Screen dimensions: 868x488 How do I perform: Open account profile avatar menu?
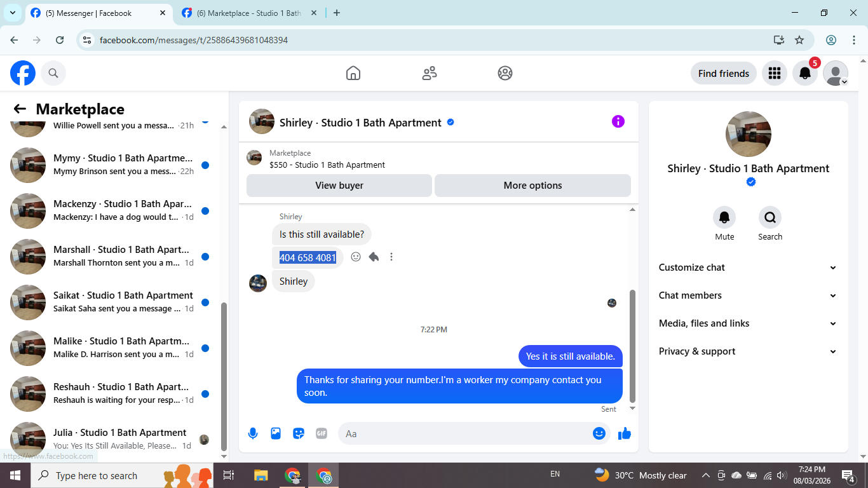tap(836, 73)
